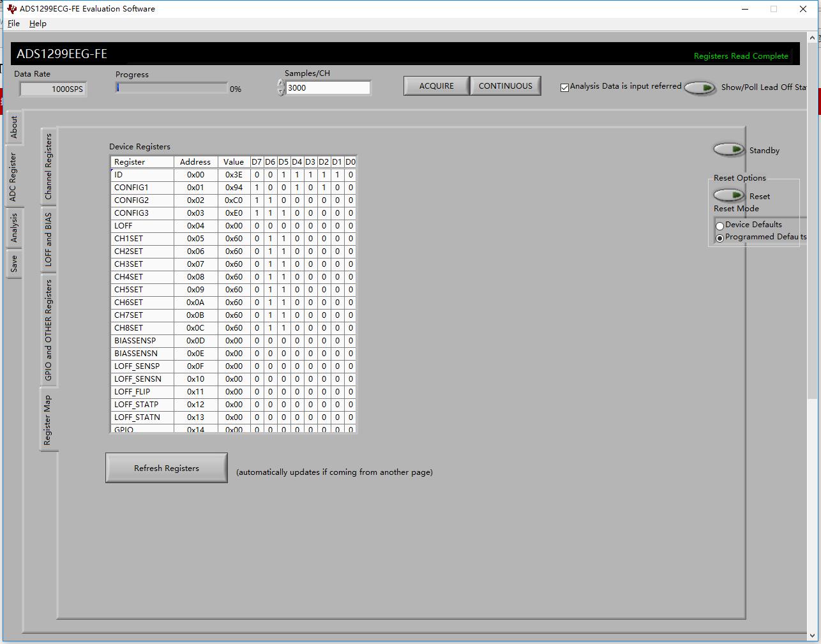The height and width of the screenshot is (644, 821).
Task: Open the Channel Registers sub-tab
Action: pos(49,166)
